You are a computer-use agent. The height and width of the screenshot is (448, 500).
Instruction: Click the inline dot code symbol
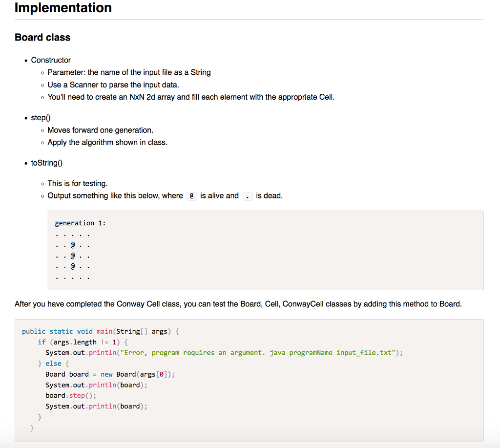click(248, 196)
